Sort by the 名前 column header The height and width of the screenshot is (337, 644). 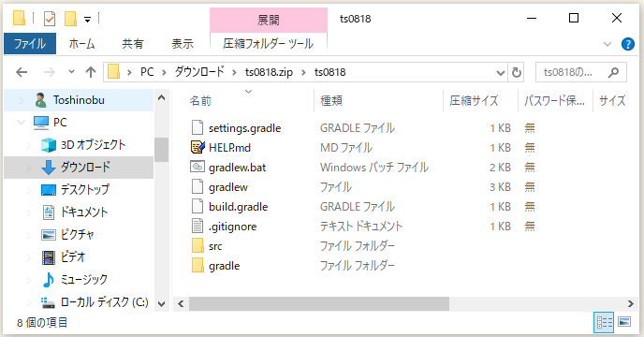click(x=200, y=101)
